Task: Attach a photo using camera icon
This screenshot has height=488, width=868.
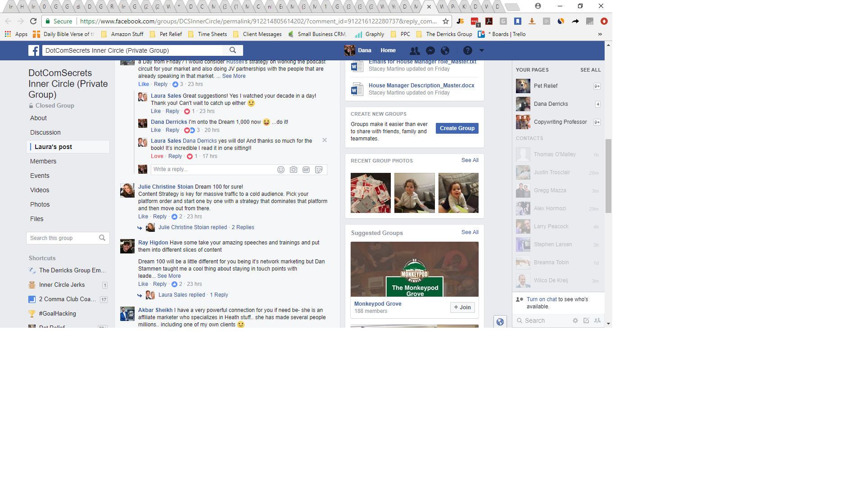Action: pyautogui.click(x=294, y=170)
